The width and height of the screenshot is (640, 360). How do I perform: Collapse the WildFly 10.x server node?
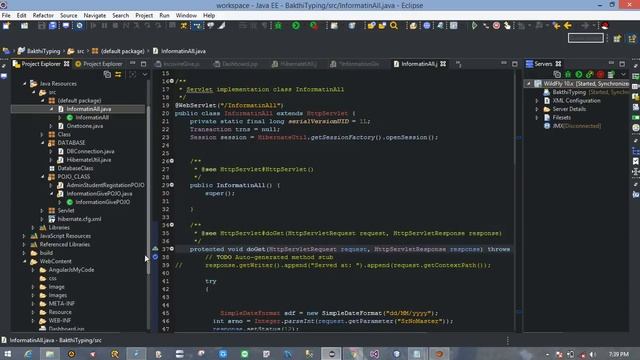(x=529, y=84)
